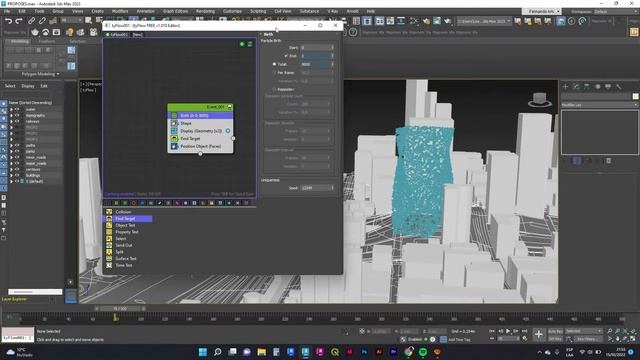The width and height of the screenshot is (640, 360).
Task: Click the Zoom Extents viewport navigation icon
Action: tap(625, 331)
